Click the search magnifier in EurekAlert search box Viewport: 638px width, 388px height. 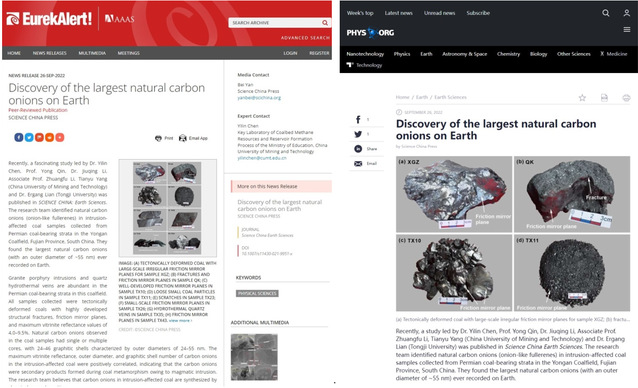325,23
